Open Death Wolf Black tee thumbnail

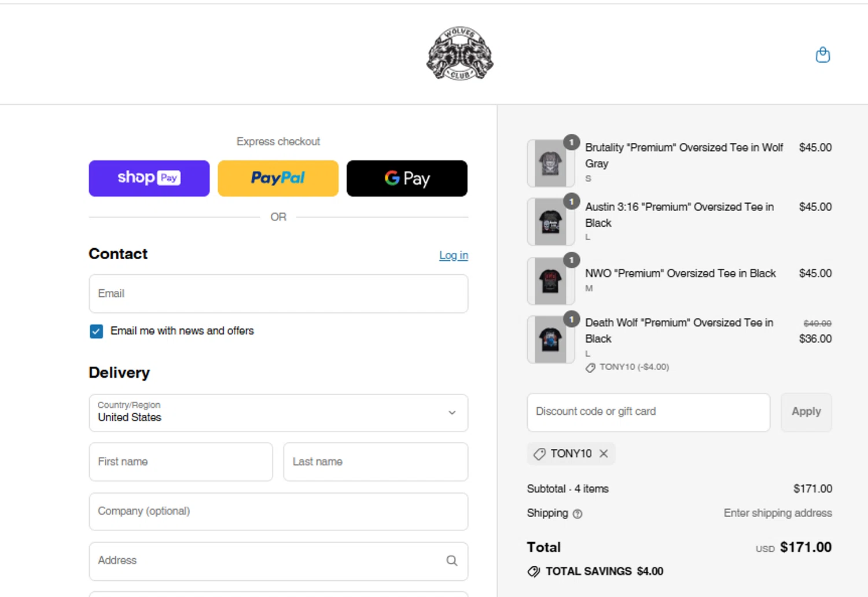(551, 339)
